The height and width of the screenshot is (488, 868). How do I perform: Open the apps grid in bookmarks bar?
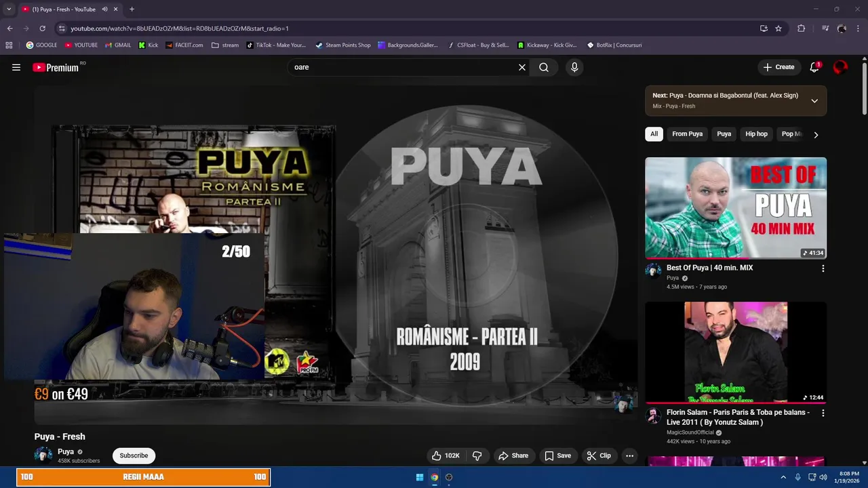tap(9, 45)
